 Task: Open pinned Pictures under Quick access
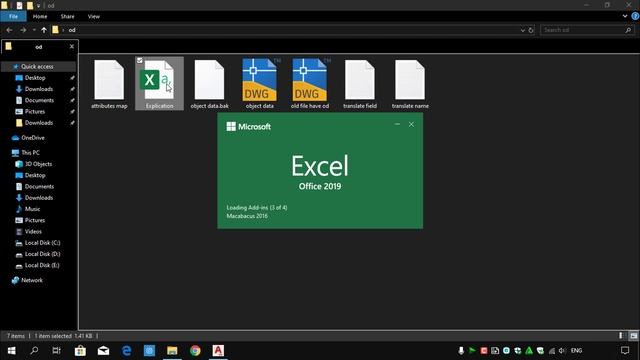pos(35,111)
